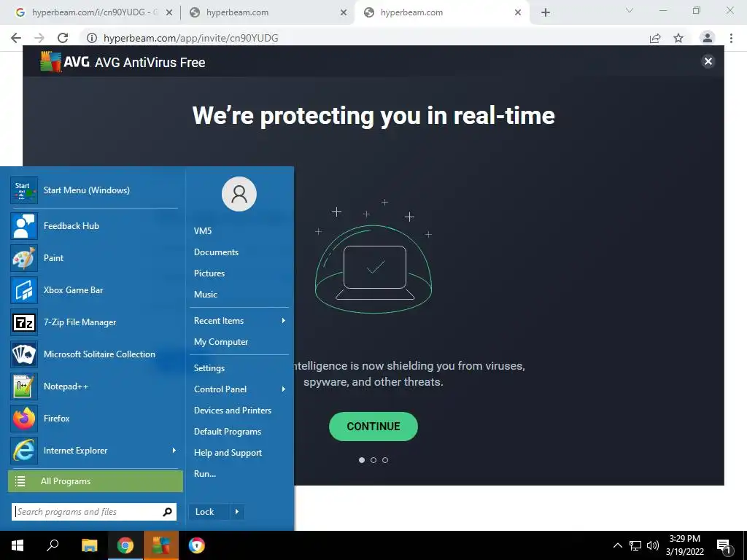Open a new browser tab
The height and width of the screenshot is (560, 747).
click(546, 12)
